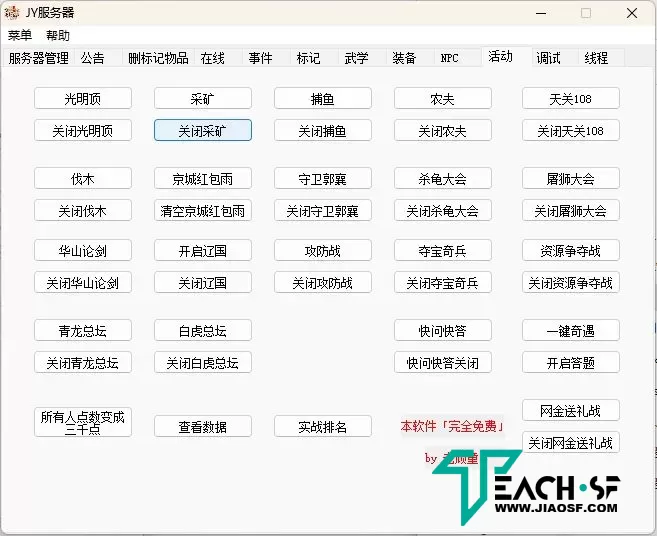Close the event via 关闭天关108
657x536 pixels.
point(571,130)
